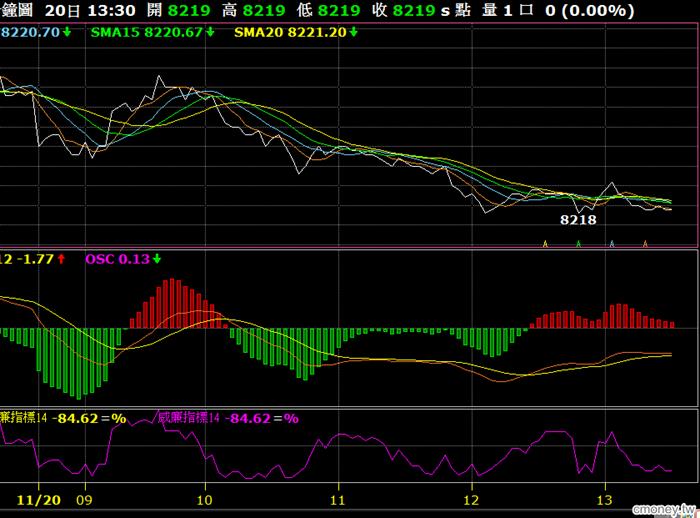The image size is (700, 518).
Task: Click the 13 hour mark on time axis
Action: tap(604, 496)
